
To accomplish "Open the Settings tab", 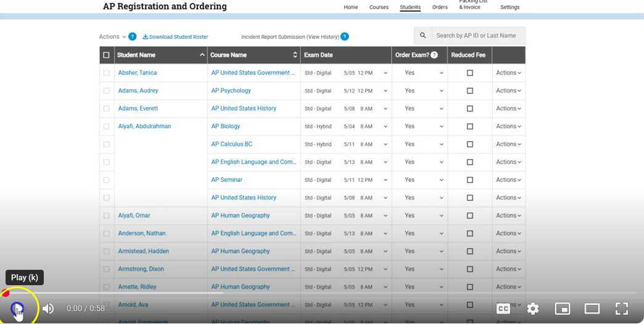I will coord(510,7).
